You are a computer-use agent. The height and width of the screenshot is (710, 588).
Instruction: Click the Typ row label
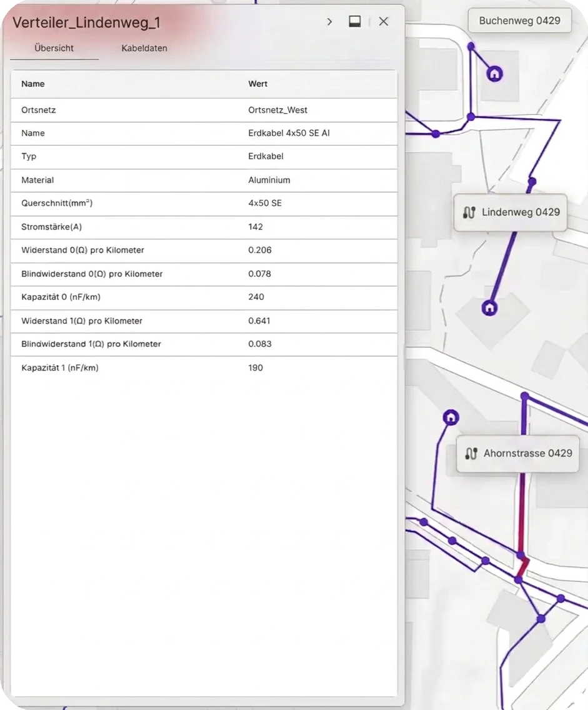click(29, 156)
